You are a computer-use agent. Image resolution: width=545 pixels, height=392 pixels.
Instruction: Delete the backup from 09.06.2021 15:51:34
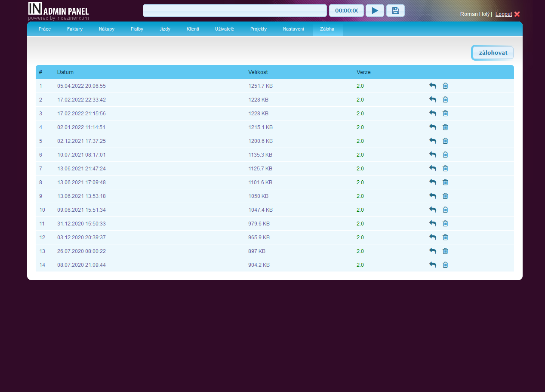point(445,210)
